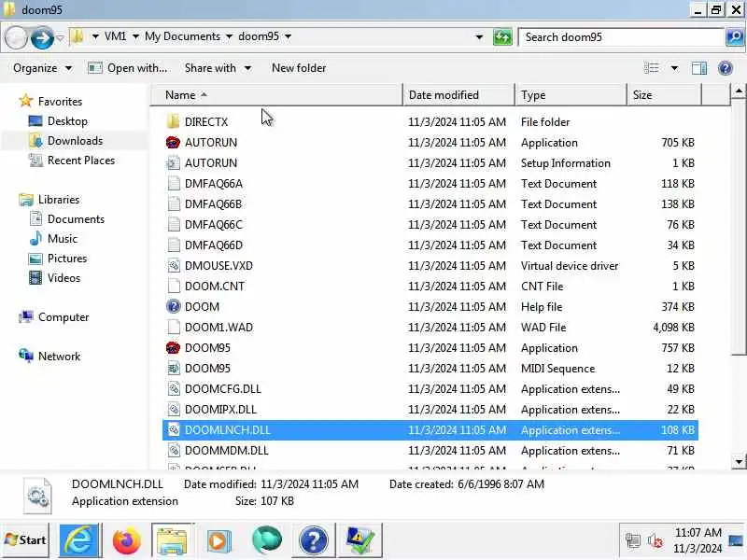Screen dimensions: 747x560
Task: Open Documents library in navigation pane
Action: click(66, 219)
